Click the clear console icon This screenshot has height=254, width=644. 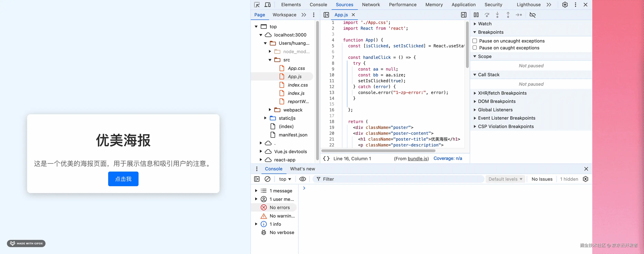267,179
